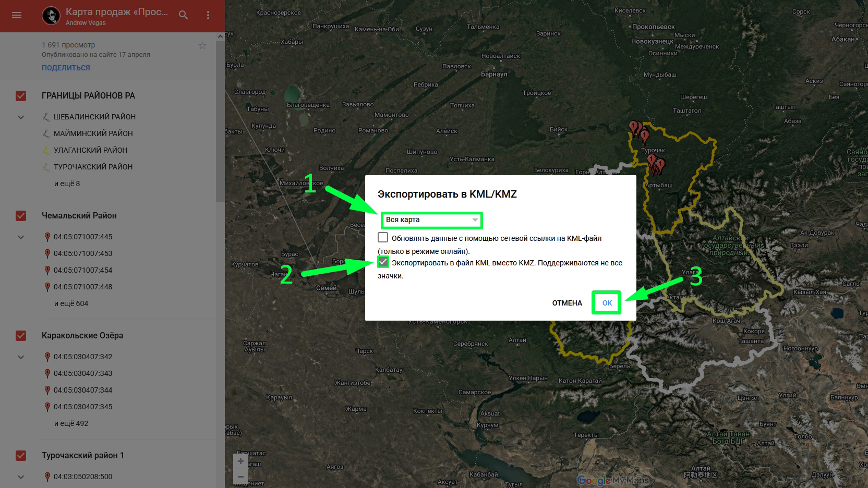This screenshot has width=868, height=488.
Task: Click the pin icon for 04:05:030407:342
Action: [x=47, y=357]
